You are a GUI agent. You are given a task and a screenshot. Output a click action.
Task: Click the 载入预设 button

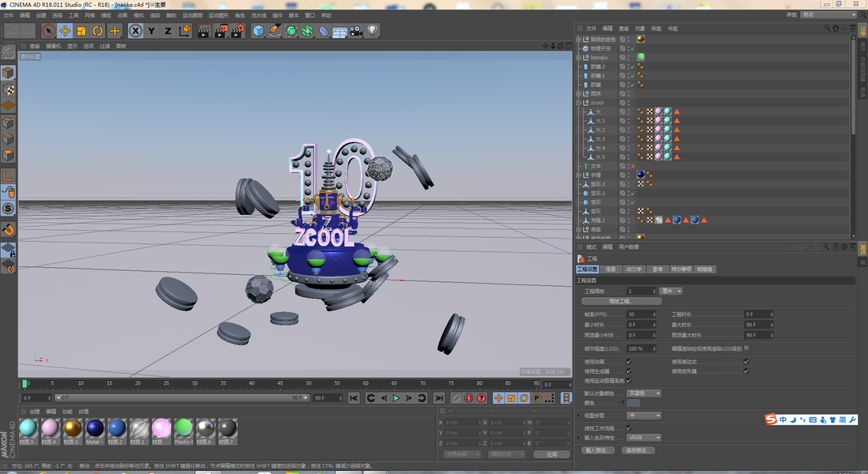tap(598, 450)
